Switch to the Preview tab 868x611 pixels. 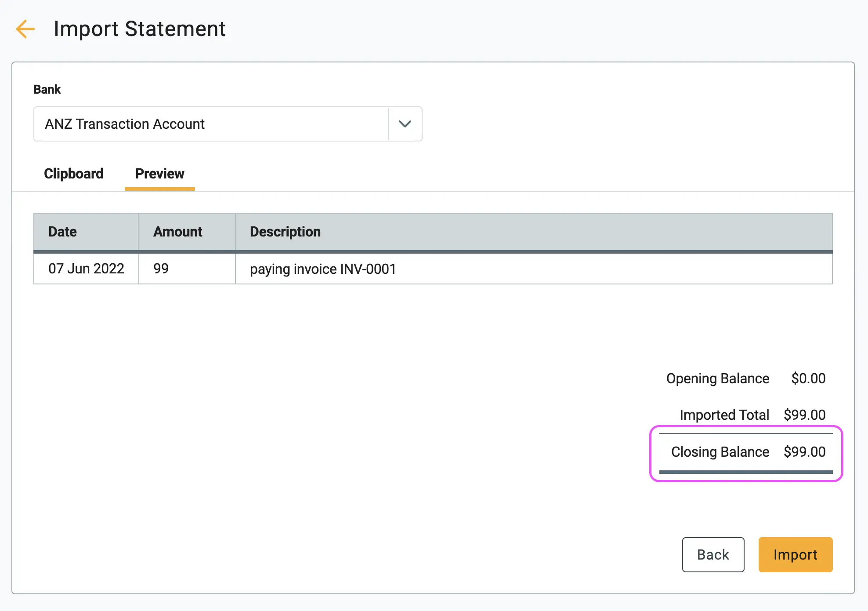(160, 174)
